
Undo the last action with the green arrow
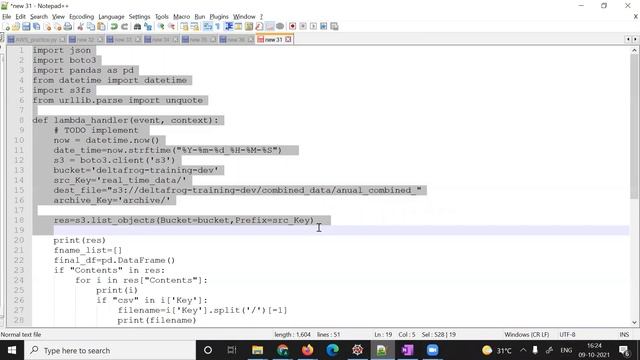(114, 27)
